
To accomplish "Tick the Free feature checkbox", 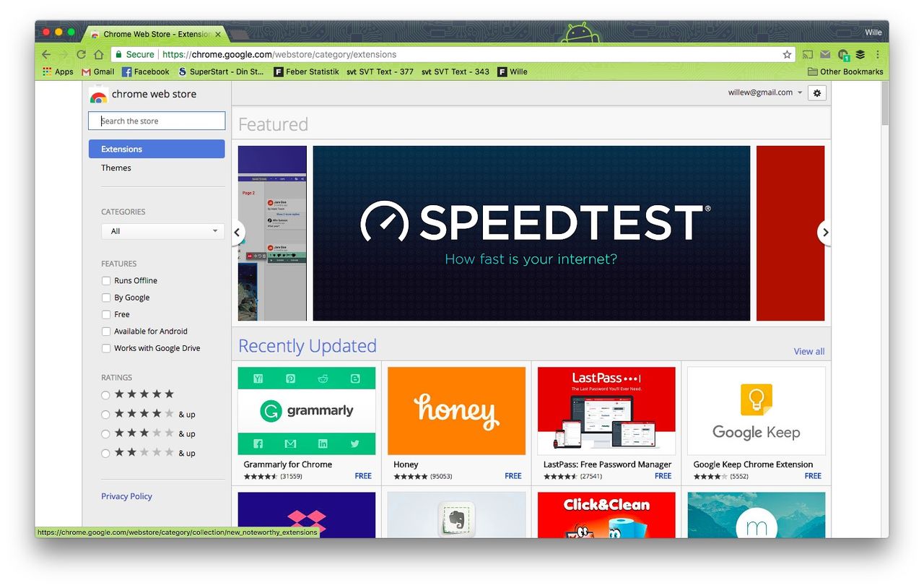I will (x=106, y=314).
